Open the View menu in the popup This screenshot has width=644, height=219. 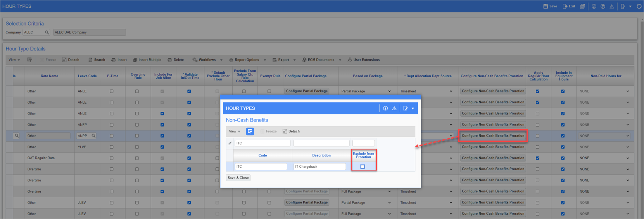pos(234,131)
